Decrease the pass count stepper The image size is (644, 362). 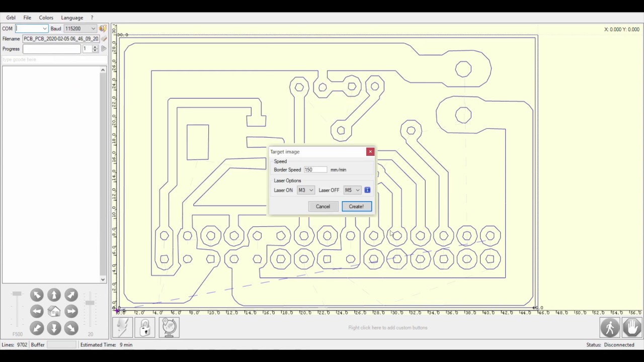tap(95, 51)
